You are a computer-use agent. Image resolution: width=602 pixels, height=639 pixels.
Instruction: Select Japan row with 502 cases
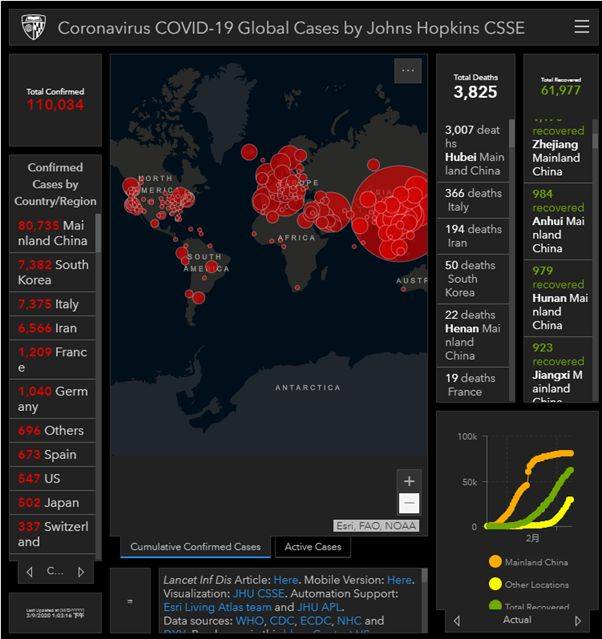pos(52,502)
